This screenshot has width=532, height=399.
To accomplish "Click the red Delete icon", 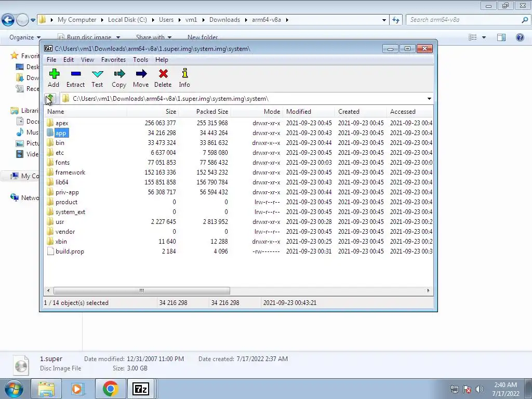I will 163,74.
